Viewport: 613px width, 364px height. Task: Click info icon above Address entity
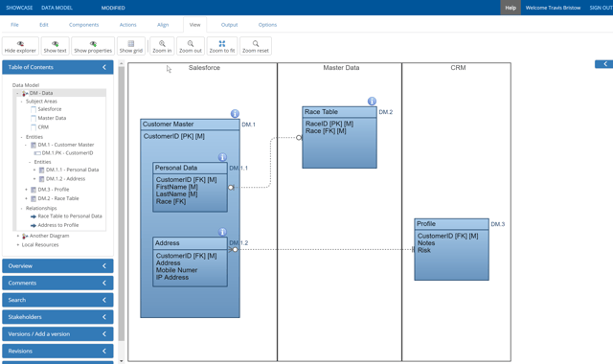coord(222,232)
